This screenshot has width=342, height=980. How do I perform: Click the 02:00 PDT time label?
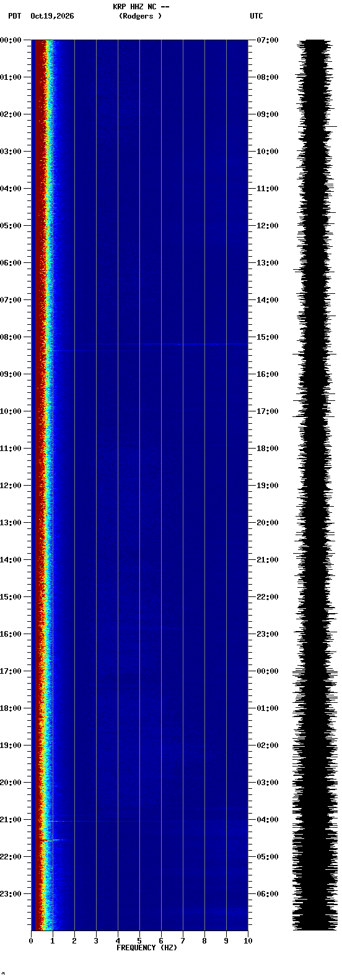11,114
